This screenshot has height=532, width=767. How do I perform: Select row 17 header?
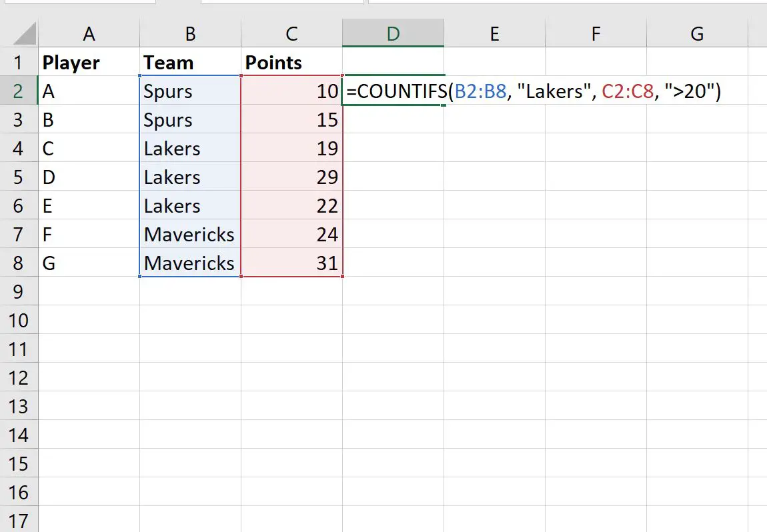19,521
